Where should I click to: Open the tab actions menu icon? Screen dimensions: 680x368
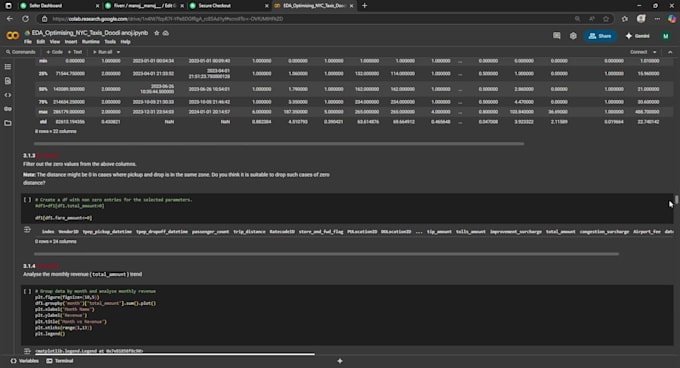(x=8, y=6)
